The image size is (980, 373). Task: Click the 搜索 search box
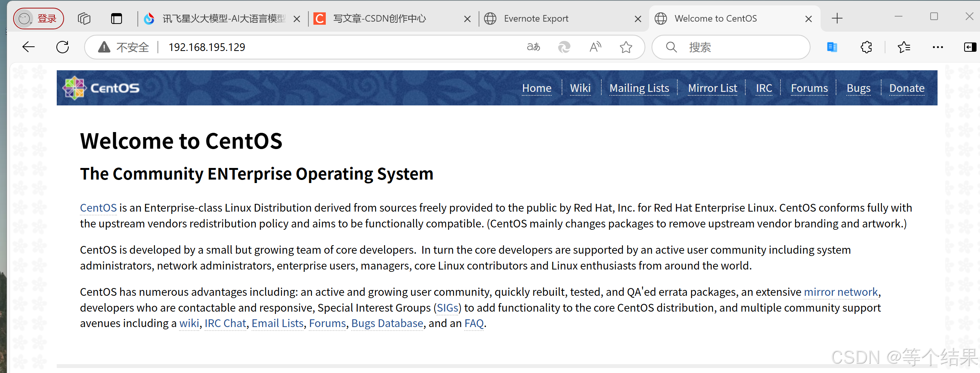tap(731, 47)
